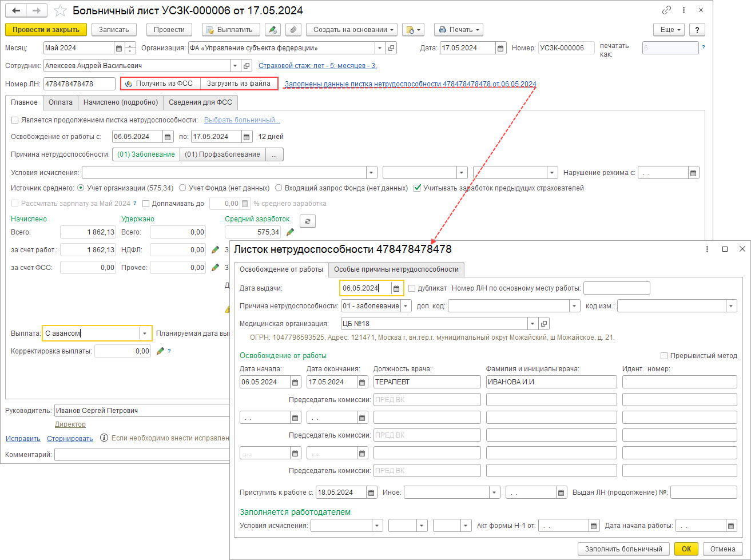Viewport: 751px width, 560px height.
Task: Open calendar for Дата выдачи in dialog
Action: tap(396, 288)
